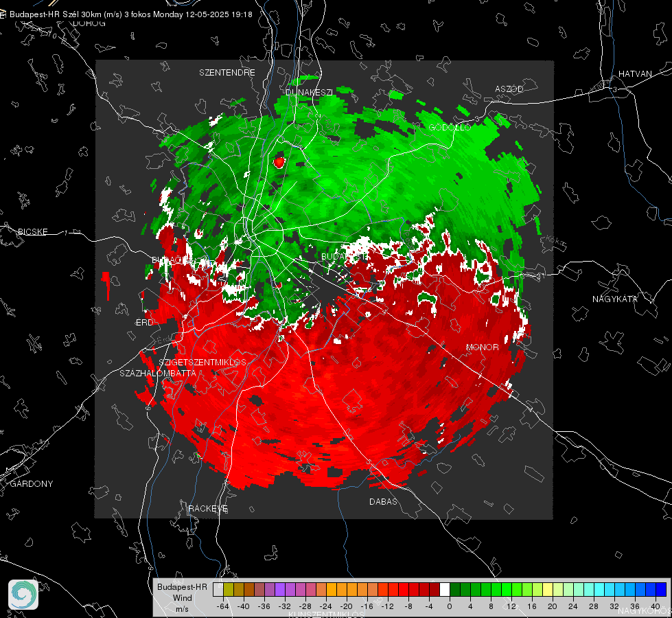Click the GÖDÖLLŐ city label

450,127
